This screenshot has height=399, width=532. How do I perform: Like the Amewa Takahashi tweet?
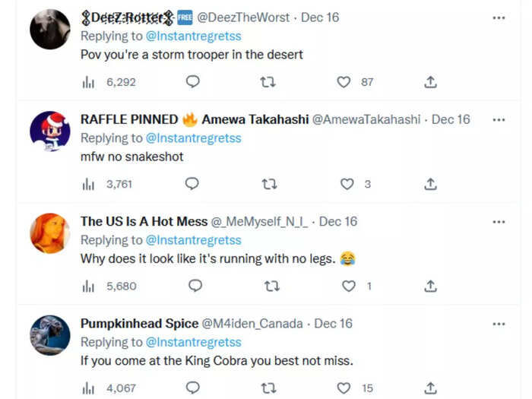(347, 184)
